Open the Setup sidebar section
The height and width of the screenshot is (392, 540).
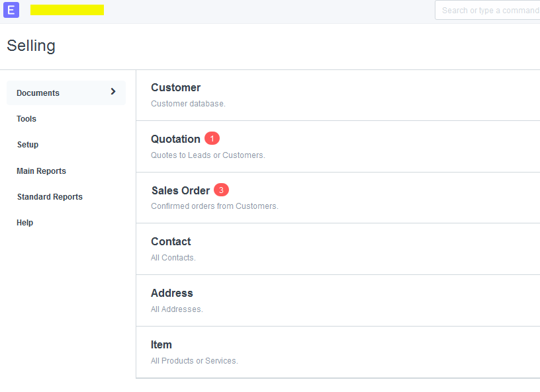pyautogui.click(x=28, y=145)
